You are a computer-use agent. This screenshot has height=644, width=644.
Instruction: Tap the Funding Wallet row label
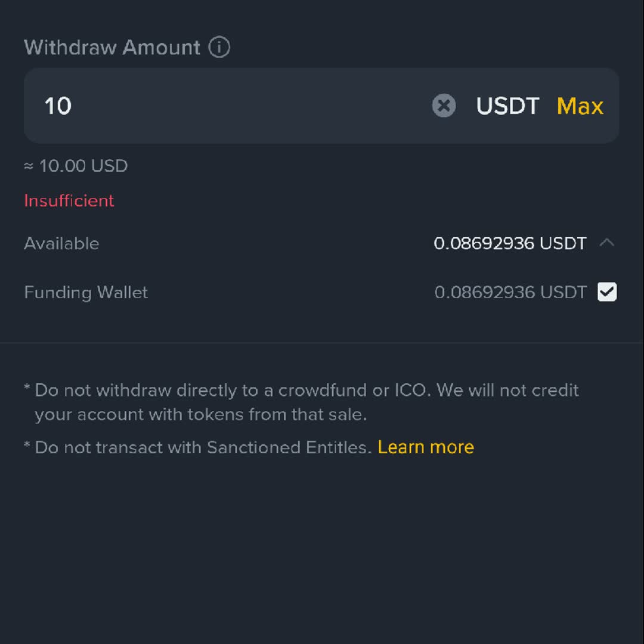pos(86,292)
